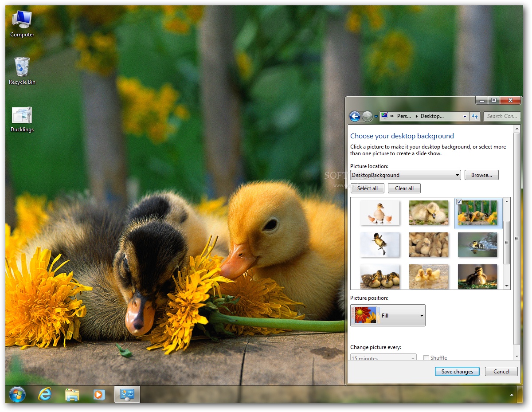This screenshot has height=412, width=532.
Task: Maximize the Desktop Background window
Action: click(x=494, y=101)
